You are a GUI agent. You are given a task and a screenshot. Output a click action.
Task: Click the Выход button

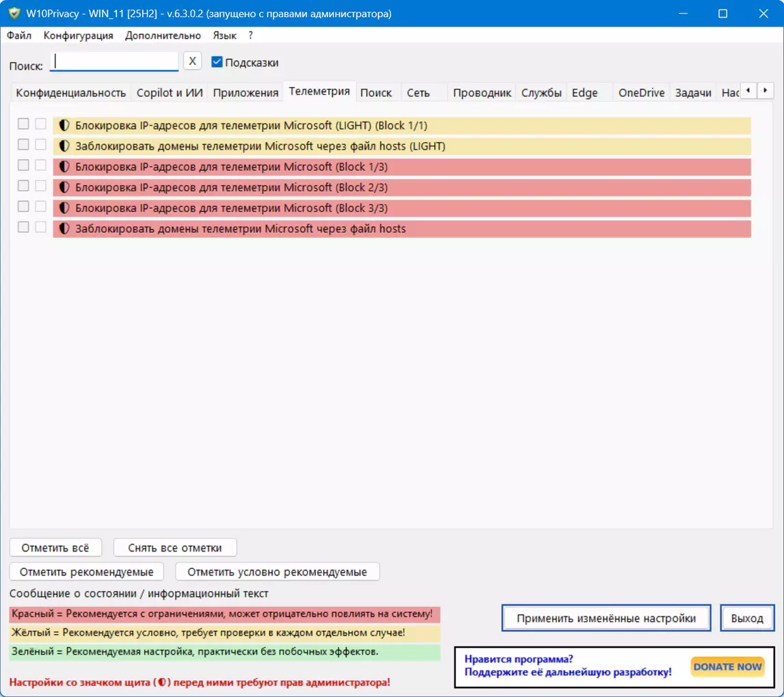pos(747,618)
